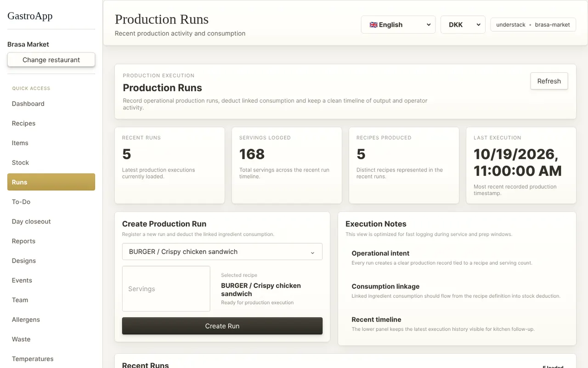Open the Temperatures page
This screenshot has height=368, width=588.
[x=51, y=359]
